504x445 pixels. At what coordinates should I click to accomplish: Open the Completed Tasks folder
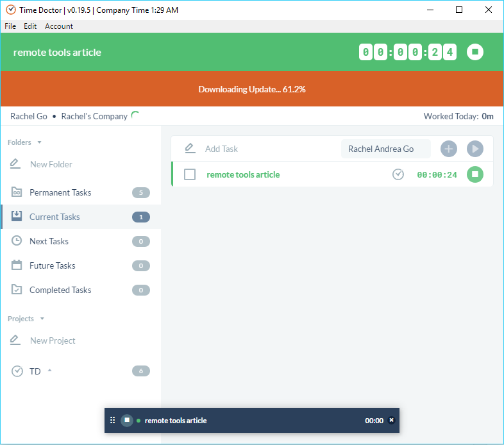pos(81,290)
